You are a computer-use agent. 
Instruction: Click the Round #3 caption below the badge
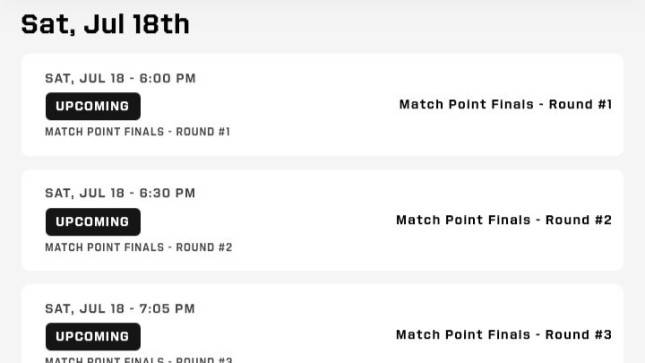click(x=139, y=360)
